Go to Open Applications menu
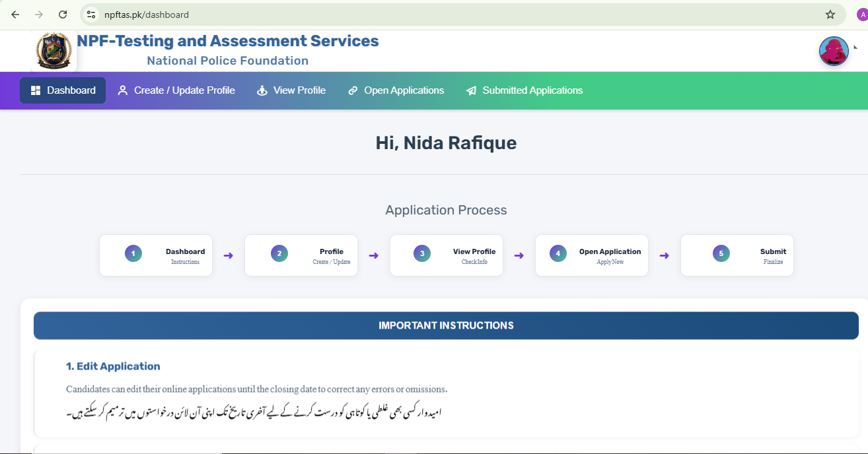Screen dimensions: 868x454 [396, 90]
